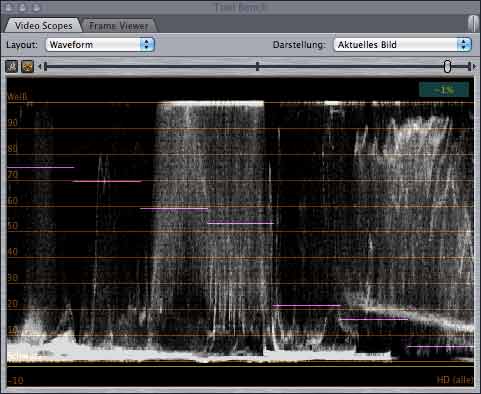Switch to the Frame Viewer tab

(x=119, y=26)
